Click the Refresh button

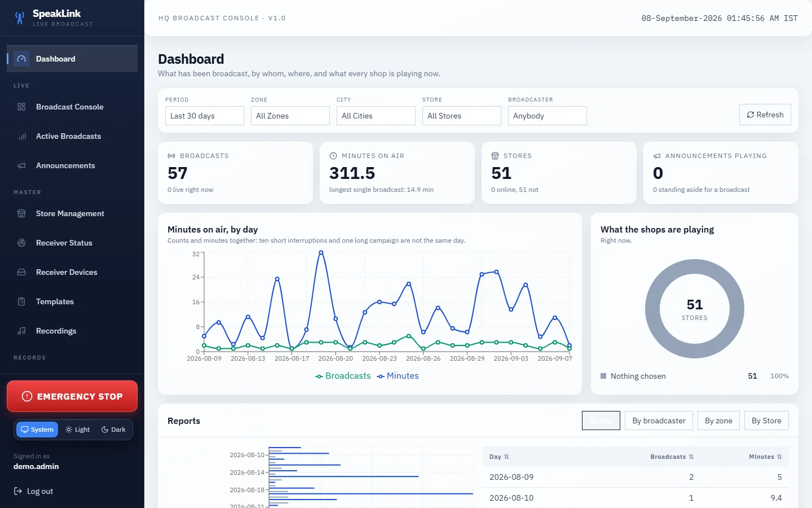[x=765, y=115]
